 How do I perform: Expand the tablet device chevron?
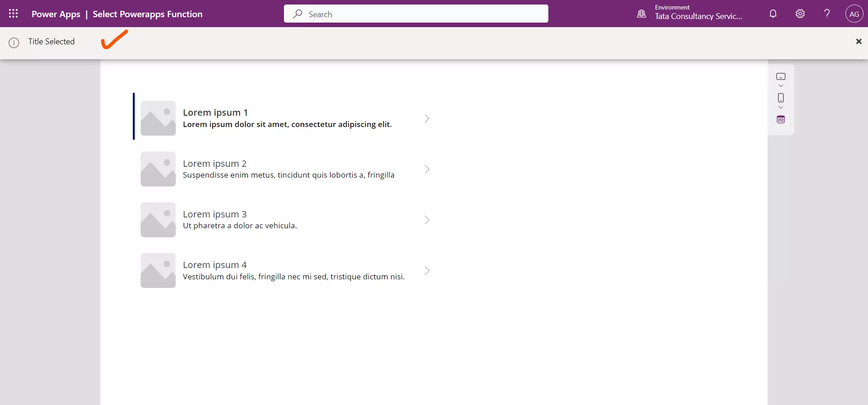coord(781,86)
